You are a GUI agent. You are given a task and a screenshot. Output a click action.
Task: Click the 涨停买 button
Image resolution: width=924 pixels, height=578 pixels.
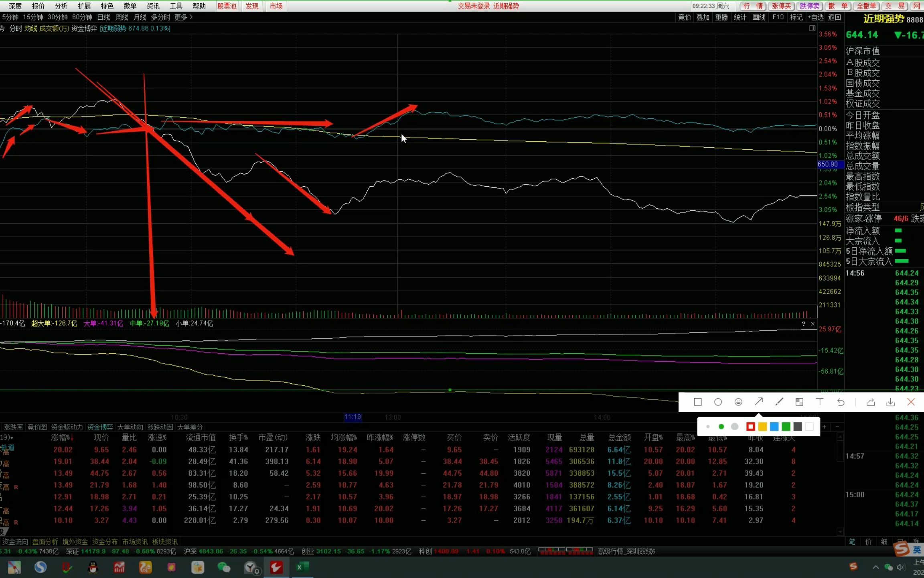(x=781, y=6)
